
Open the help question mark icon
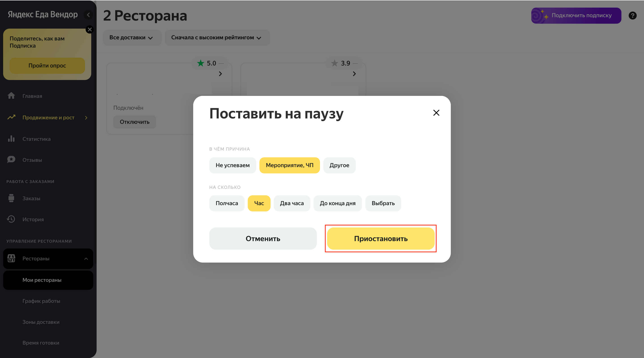coord(633,15)
